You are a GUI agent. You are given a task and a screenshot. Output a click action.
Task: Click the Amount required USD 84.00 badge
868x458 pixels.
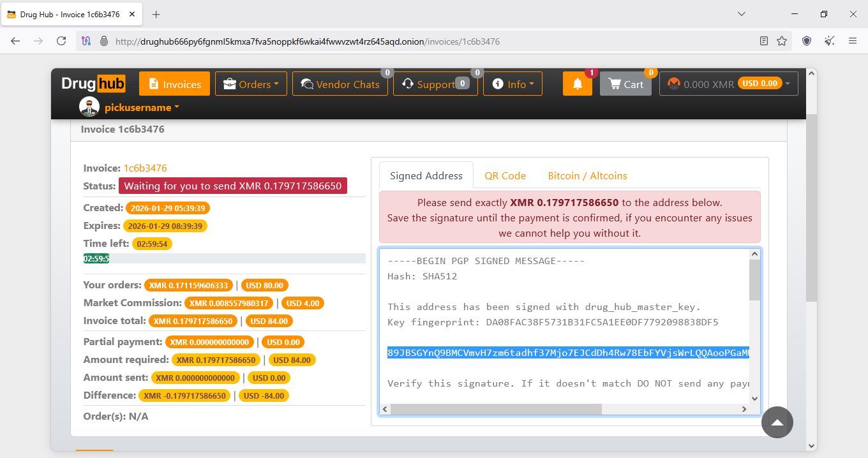(292, 360)
